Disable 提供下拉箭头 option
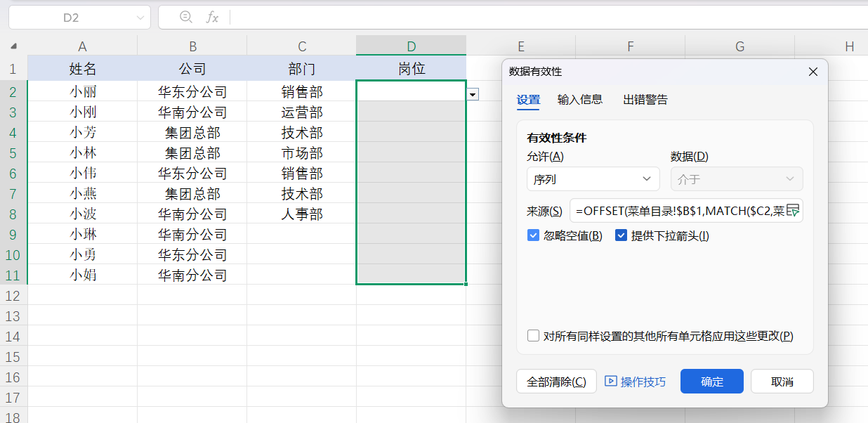Screen dimensions: 868x423 click(621, 236)
